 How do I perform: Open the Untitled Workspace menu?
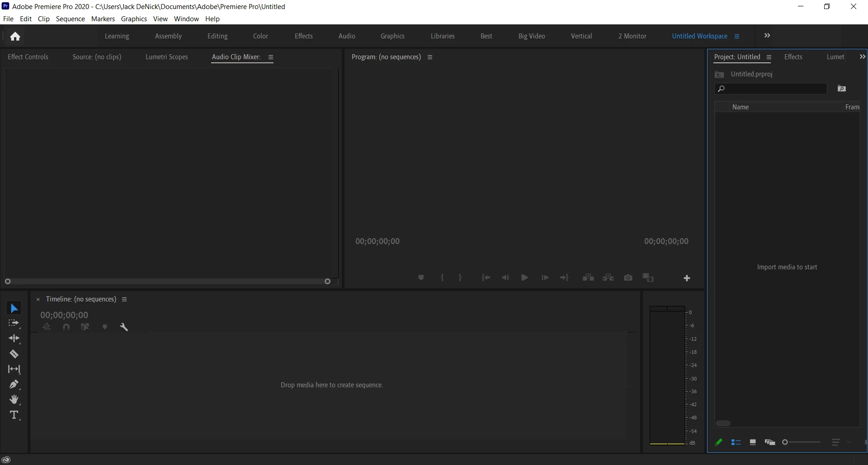click(x=737, y=36)
